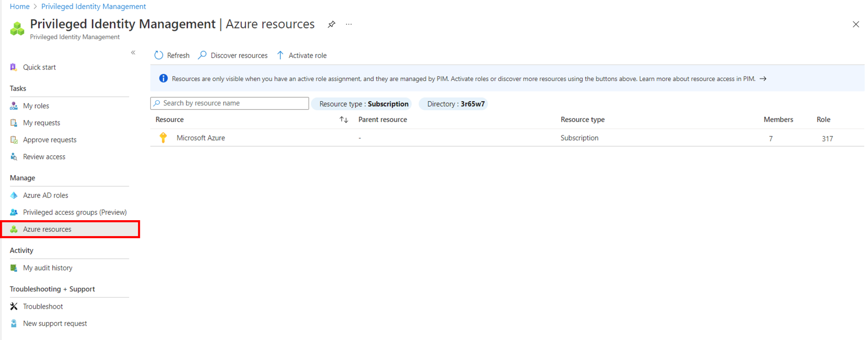
Task: Open Review access under Tasks
Action: click(44, 157)
